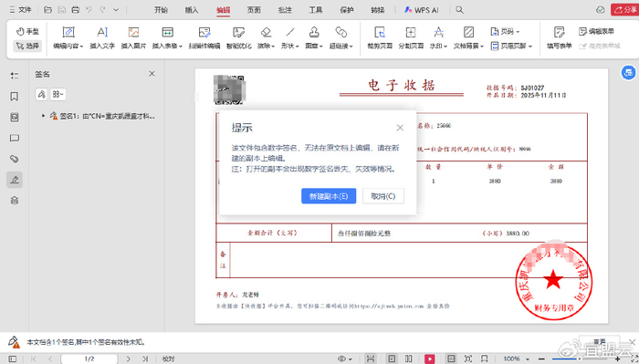Run Smart Optimize (智能优化)
The image size is (639, 364).
click(239, 38)
